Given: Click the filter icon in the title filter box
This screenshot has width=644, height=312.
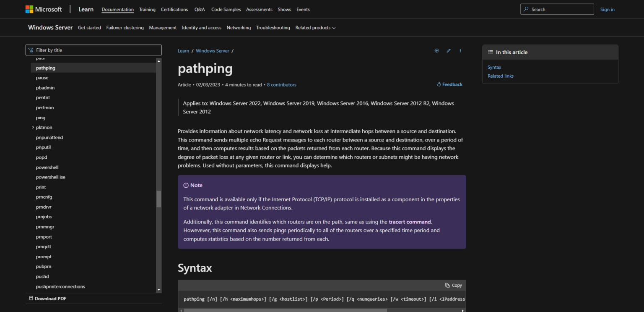Looking at the screenshot, I should [31, 50].
